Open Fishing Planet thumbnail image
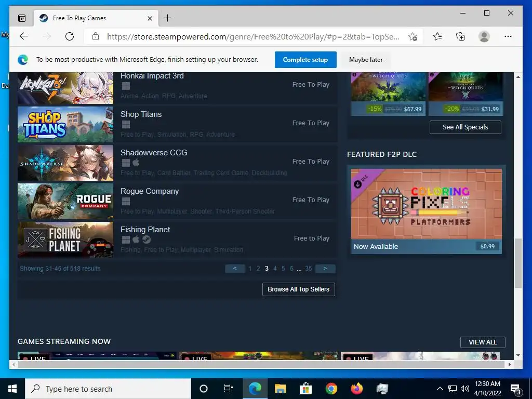The image size is (532, 399). [65, 240]
